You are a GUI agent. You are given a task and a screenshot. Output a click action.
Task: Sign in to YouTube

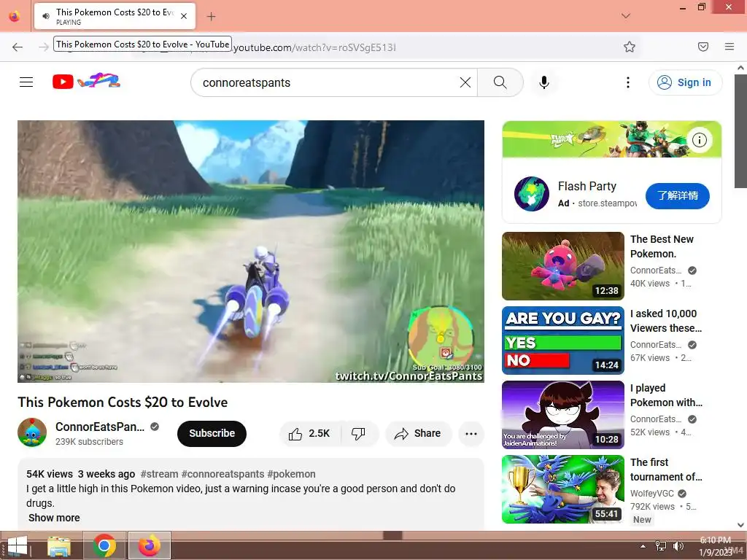pos(684,82)
